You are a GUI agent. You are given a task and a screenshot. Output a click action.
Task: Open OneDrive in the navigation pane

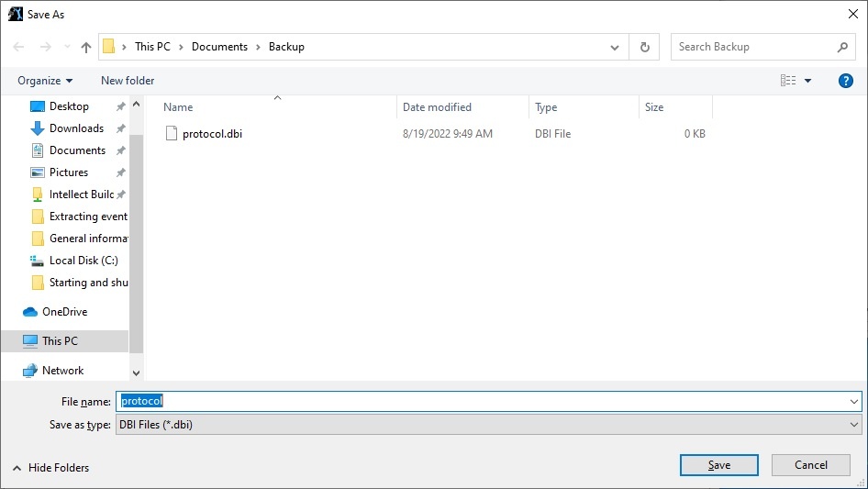click(64, 312)
